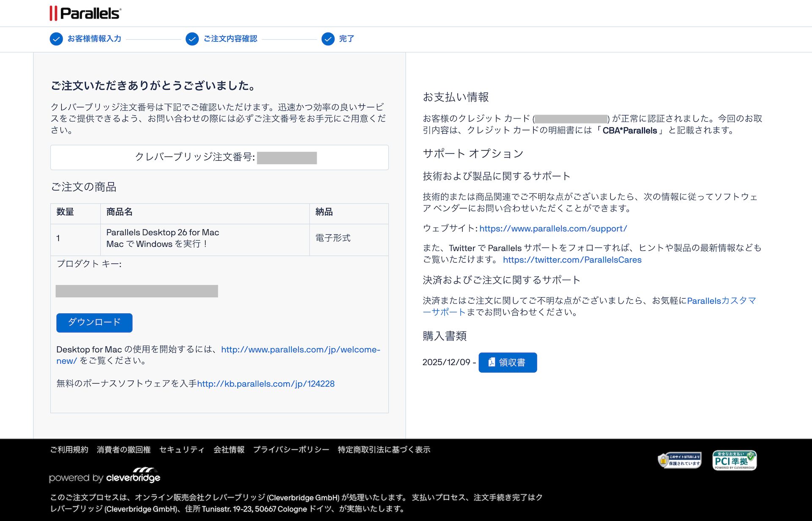This screenshot has width=812, height=521.
Task: Click the PCI準拠 compliance badge
Action: click(734, 460)
